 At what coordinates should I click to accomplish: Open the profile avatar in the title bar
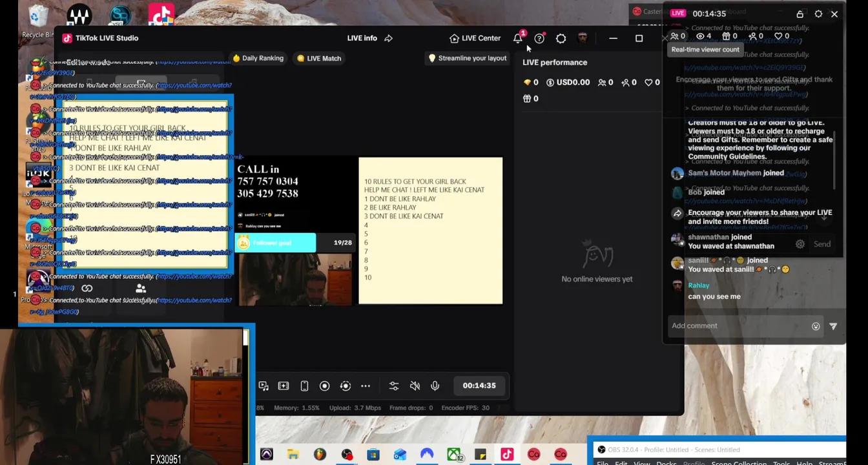[x=583, y=38]
